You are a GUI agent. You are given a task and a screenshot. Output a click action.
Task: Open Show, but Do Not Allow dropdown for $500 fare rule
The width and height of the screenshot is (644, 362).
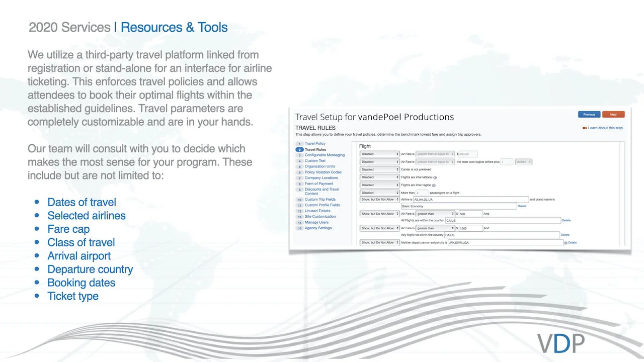tap(380, 214)
